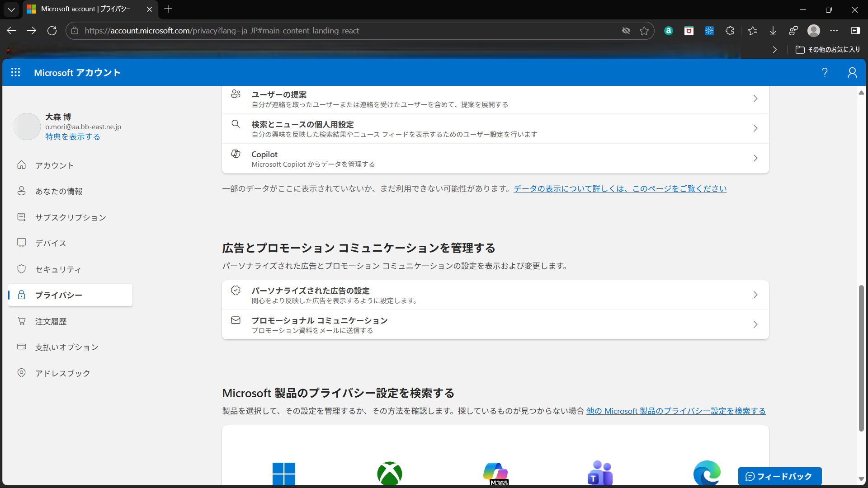Screen dimensions: 868x488
Task: Expand the favorites bar overflow chevron
Action: pyautogui.click(x=775, y=50)
